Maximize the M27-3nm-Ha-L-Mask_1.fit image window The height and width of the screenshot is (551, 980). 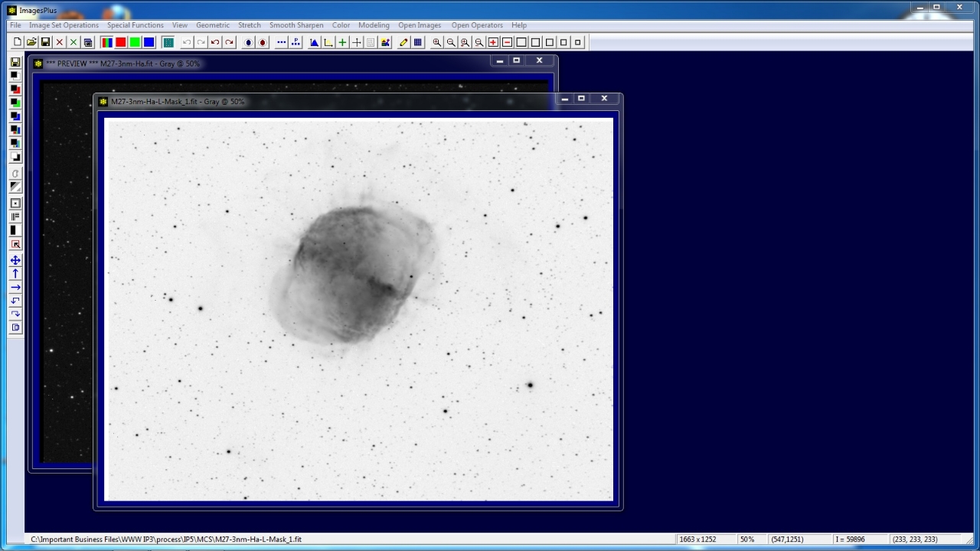[581, 99]
